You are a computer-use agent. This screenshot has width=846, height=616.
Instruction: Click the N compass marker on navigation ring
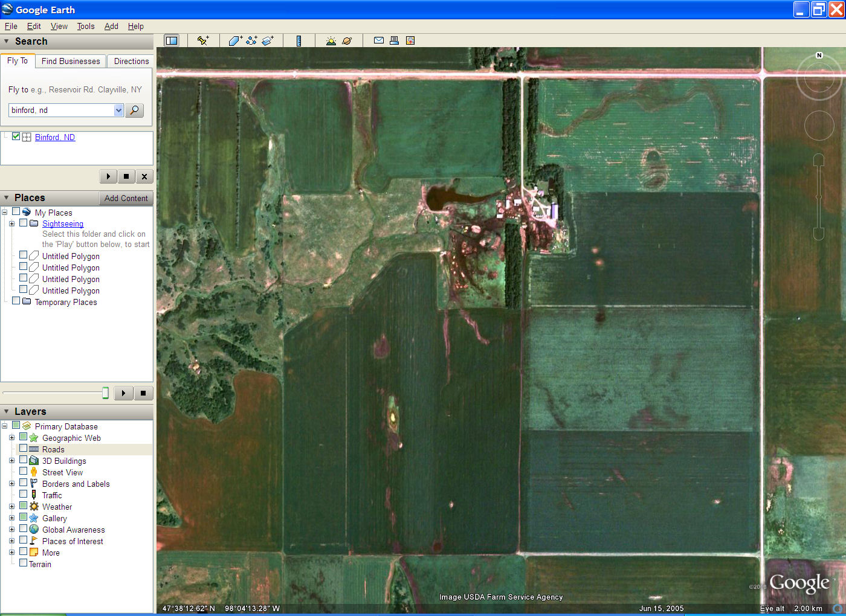tap(819, 56)
